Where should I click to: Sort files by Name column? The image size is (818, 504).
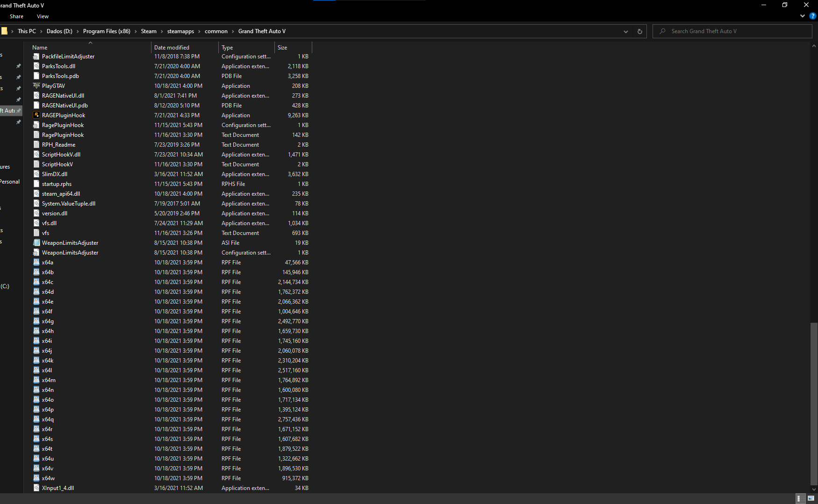tap(90, 48)
